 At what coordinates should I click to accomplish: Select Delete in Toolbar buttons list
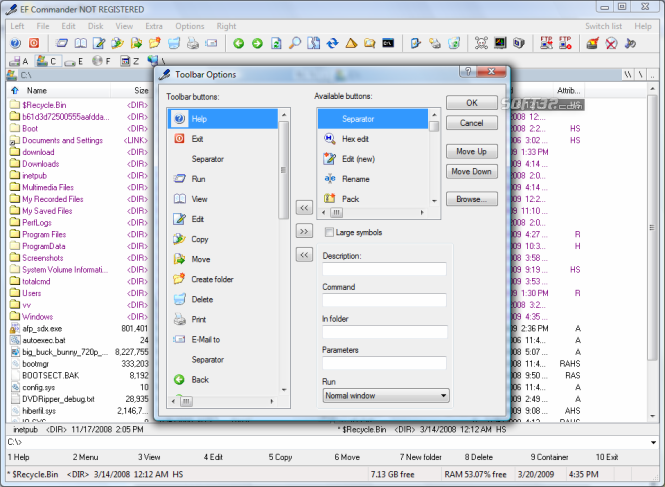tap(223, 299)
